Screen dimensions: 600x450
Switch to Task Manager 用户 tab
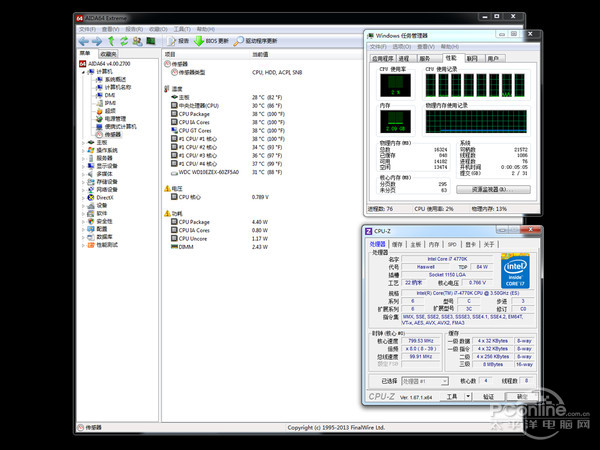click(x=494, y=59)
